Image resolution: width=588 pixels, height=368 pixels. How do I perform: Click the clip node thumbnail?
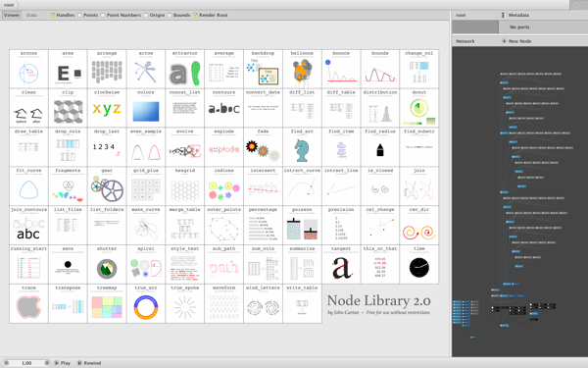point(68,108)
